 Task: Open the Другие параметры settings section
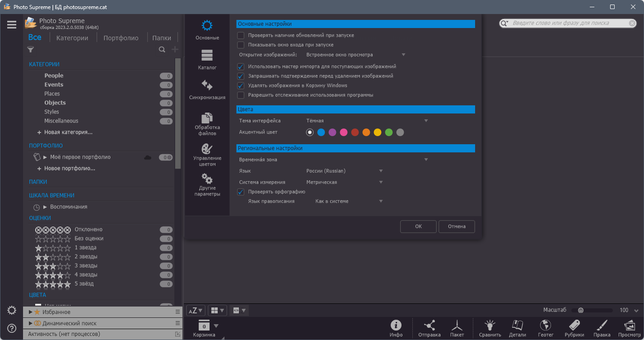click(207, 184)
